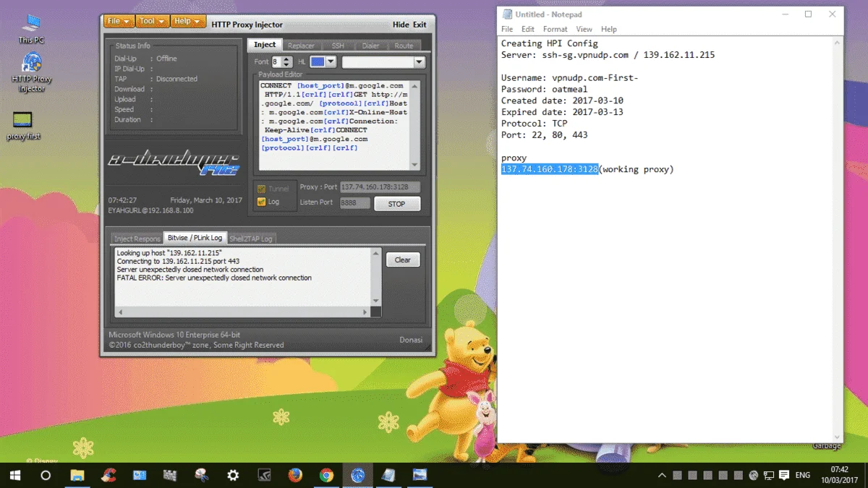
Task: Clear the log with the Clear button
Action: (403, 260)
